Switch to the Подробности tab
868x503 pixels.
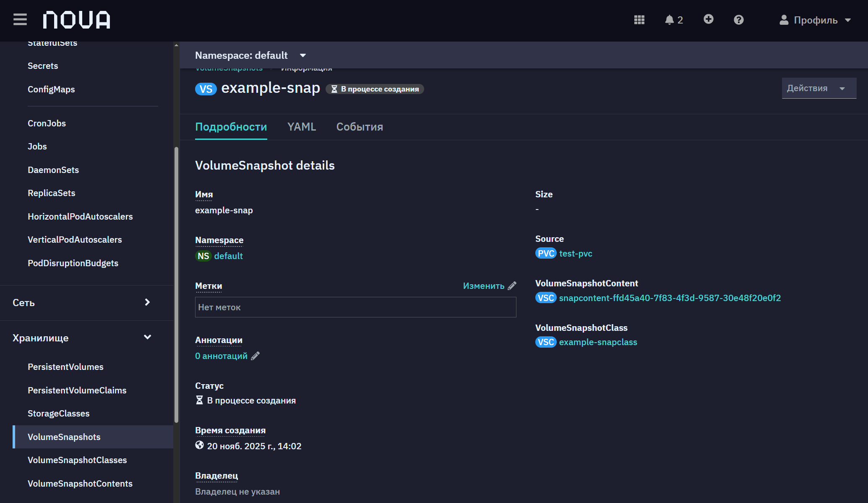tap(231, 127)
